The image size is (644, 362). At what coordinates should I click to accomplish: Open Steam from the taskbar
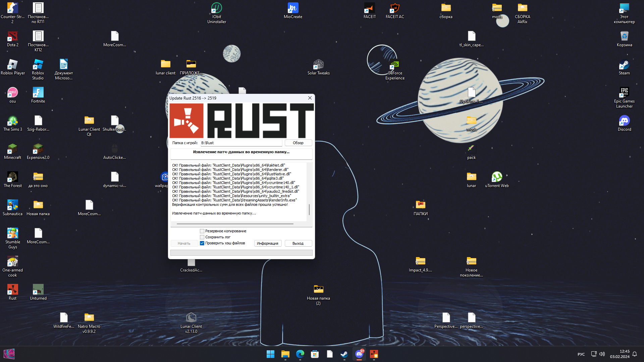[x=344, y=354]
